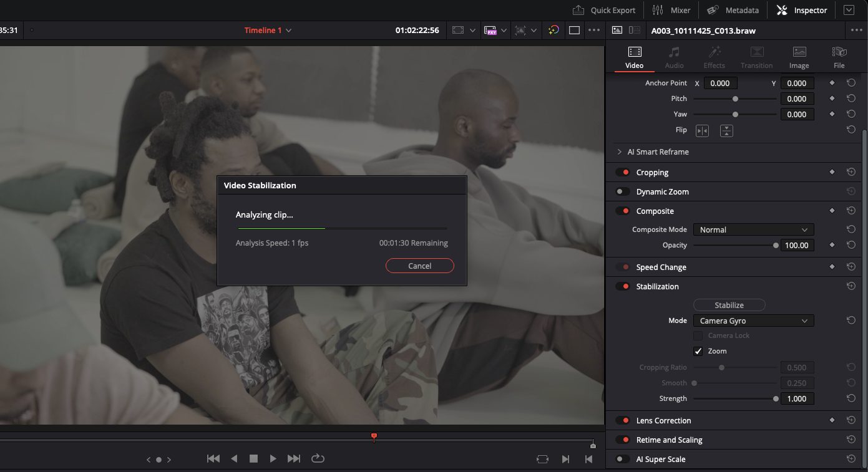Switch to the File tab

tap(839, 56)
